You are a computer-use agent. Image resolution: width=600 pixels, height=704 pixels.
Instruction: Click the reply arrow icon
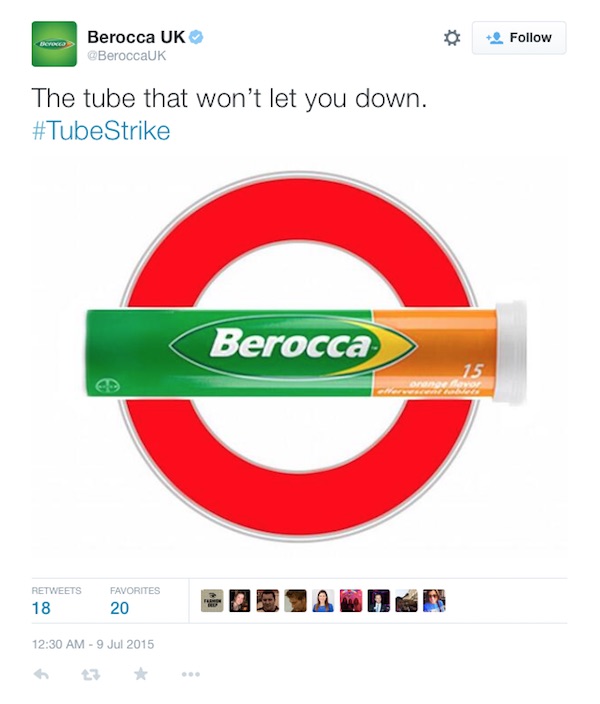pos(41,674)
